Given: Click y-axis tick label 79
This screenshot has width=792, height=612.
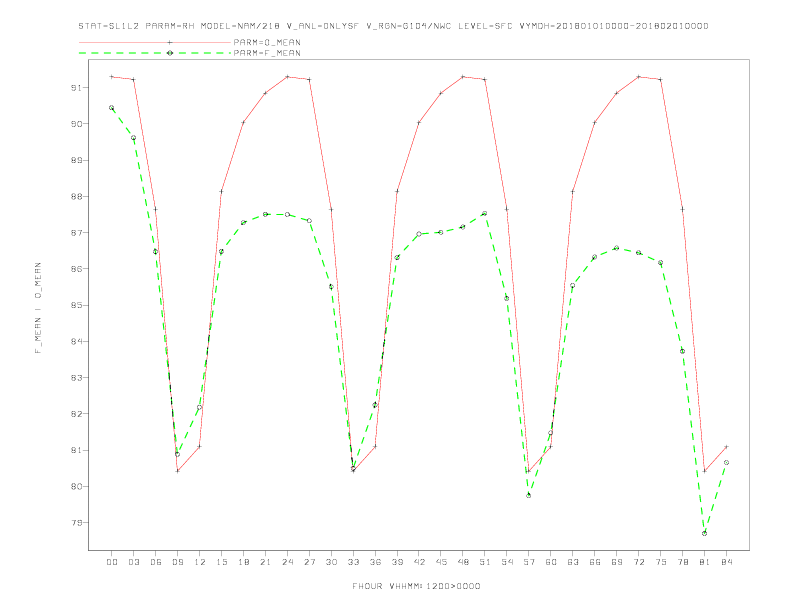Looking at the screenshot, I should (x=76, y=523).
